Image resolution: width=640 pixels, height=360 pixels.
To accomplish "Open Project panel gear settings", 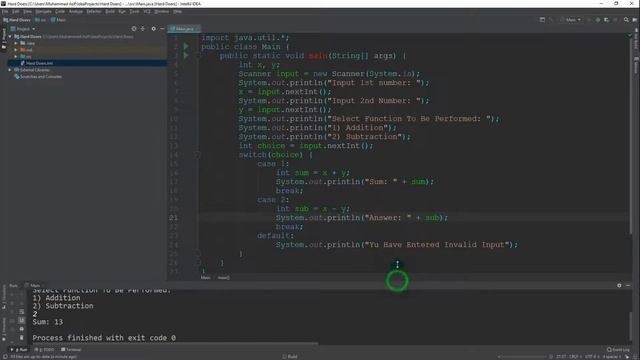I will pyautogui.click(x=153, y=29).
